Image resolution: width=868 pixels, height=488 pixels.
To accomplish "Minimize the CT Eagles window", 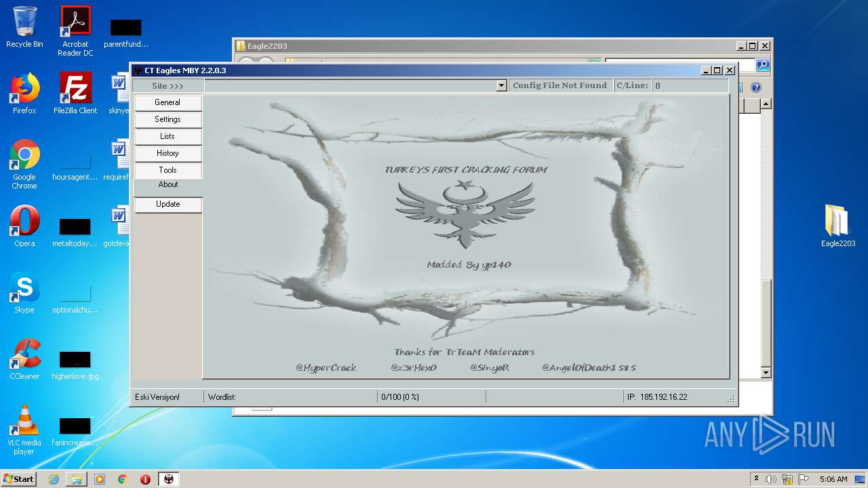I will click(x=706, y=70).
